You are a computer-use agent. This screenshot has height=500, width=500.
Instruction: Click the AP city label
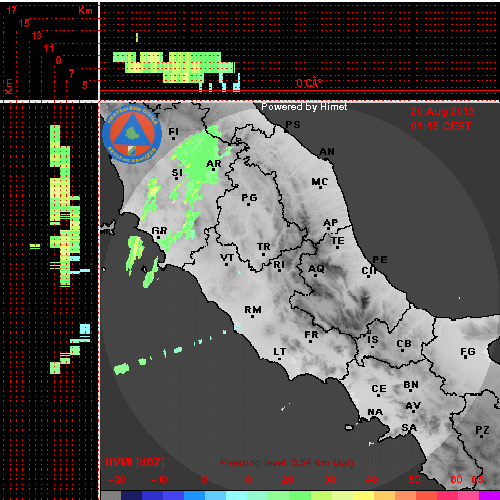pos(331,222)
